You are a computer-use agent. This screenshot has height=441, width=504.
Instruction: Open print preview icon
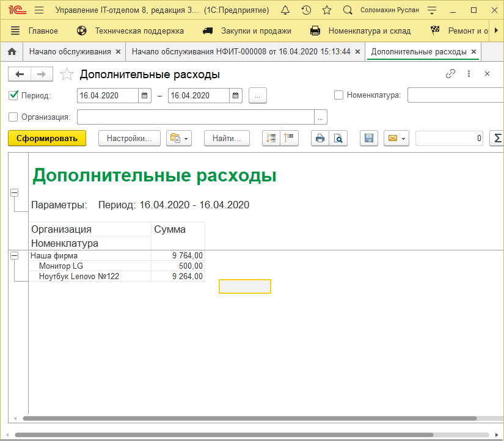[337, 139]
